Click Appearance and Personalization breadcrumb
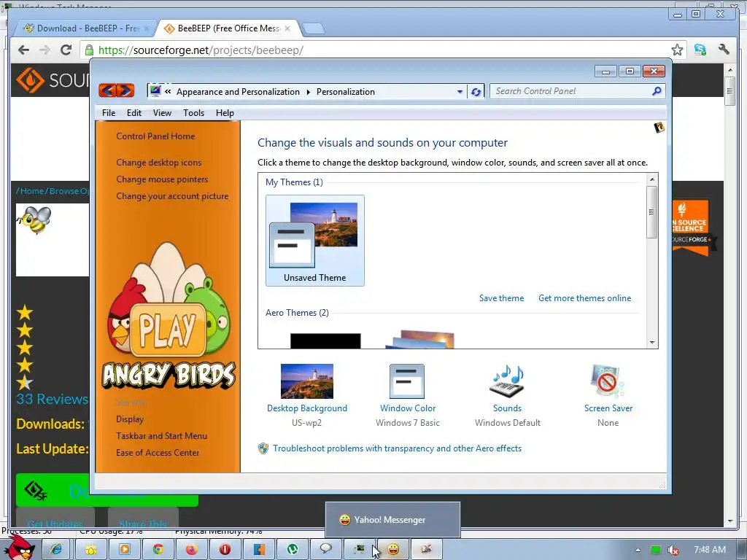This screenshot has height=560, width=747. 239,92
